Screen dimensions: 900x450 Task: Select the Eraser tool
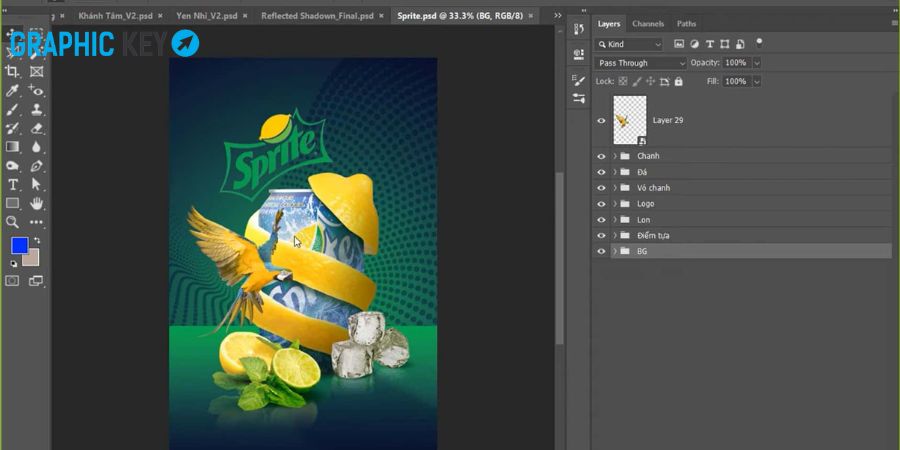point(37,128)
